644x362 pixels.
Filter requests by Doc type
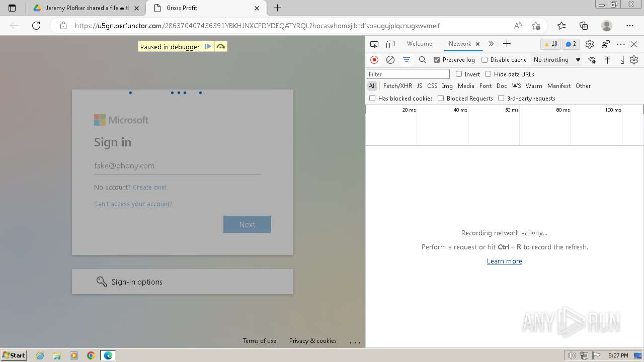[x=502, y=86]
